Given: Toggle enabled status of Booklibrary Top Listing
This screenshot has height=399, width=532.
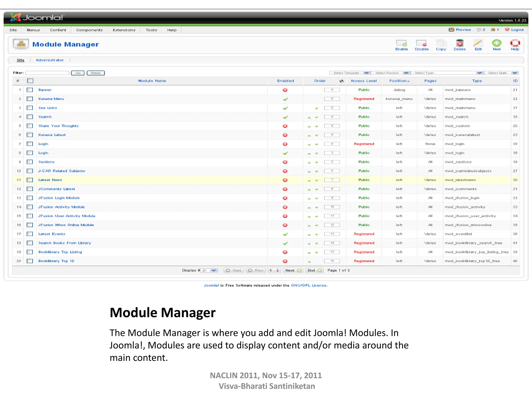Looking at the screenshot, I should (285, 252).
